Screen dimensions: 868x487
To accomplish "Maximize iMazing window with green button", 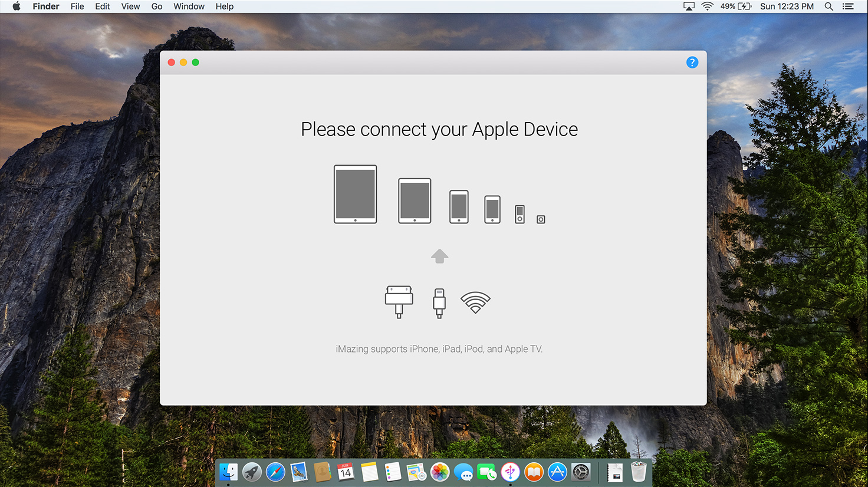I will coord(195,62).
